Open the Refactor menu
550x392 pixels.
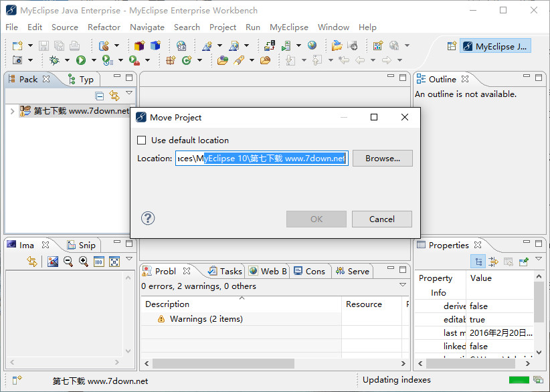[104, 27]
